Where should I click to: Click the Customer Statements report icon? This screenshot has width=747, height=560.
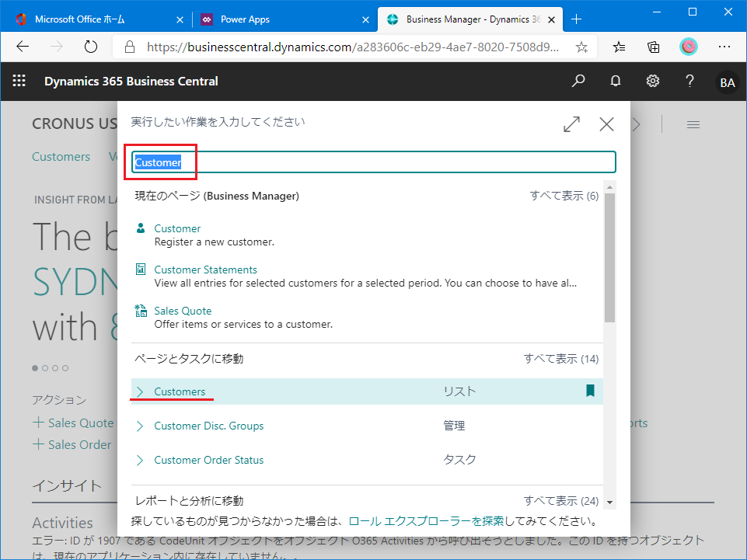click(x=141, y=269)
